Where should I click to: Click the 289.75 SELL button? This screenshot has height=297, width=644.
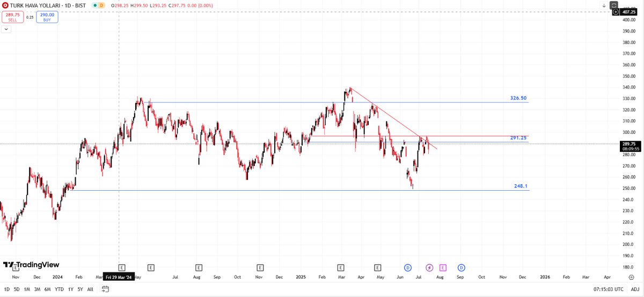12,17
